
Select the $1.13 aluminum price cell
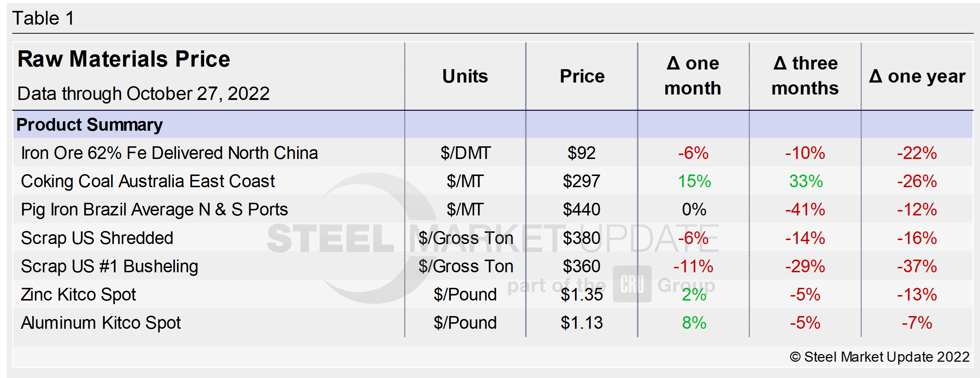(x=581, y=323)
